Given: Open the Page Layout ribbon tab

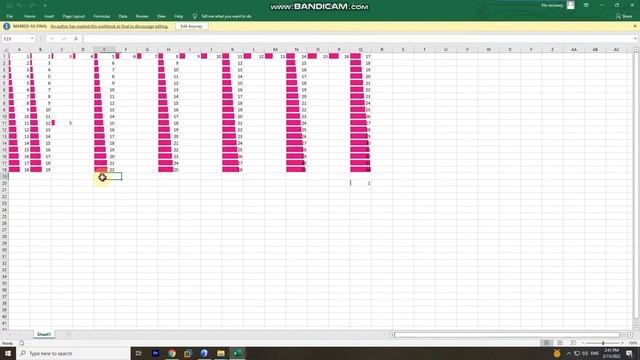Looking at the screenshot, I should click(73, 16).
